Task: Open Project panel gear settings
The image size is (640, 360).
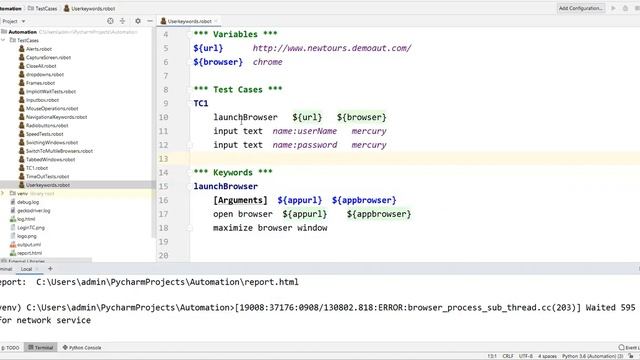Action: point(138,21)
